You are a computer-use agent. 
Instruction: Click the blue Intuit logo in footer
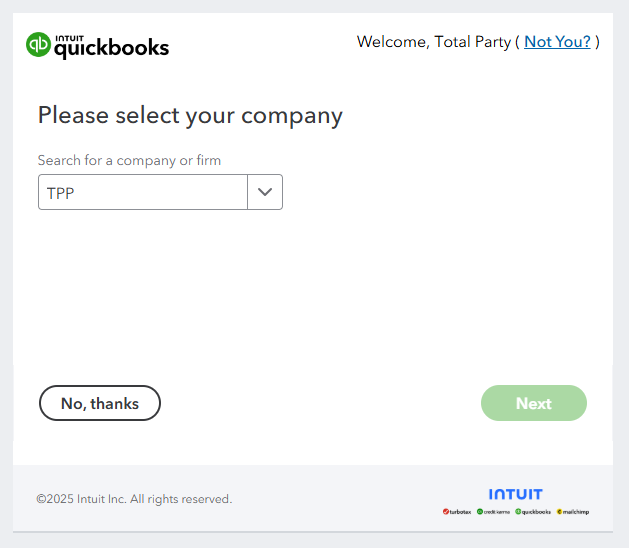515,494
